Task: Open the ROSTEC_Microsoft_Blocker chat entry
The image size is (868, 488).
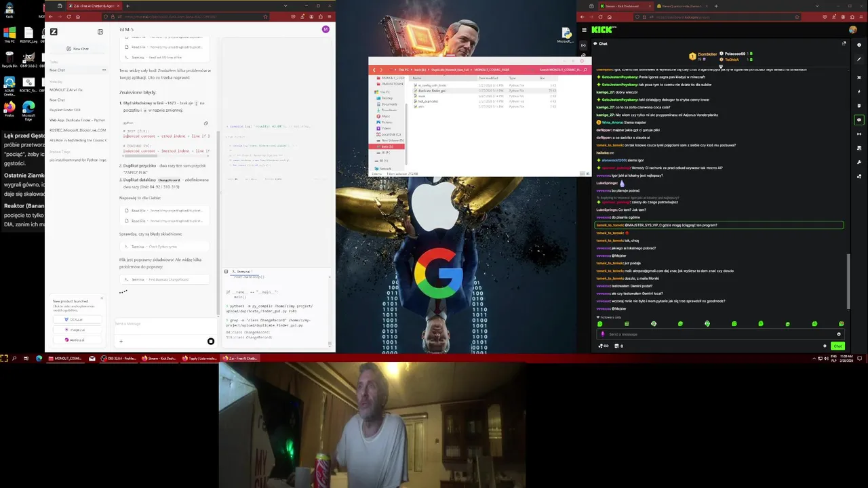Action: coord(77,130)
